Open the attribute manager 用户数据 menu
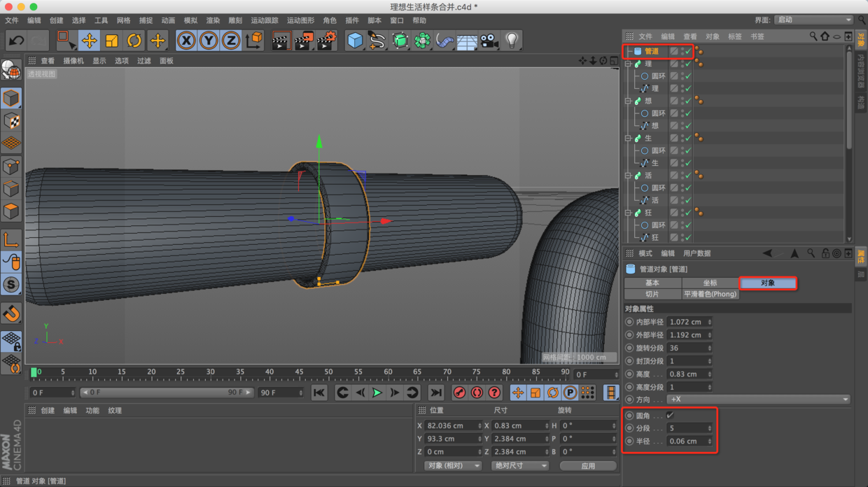868x487 pixels. pos(696,253)
